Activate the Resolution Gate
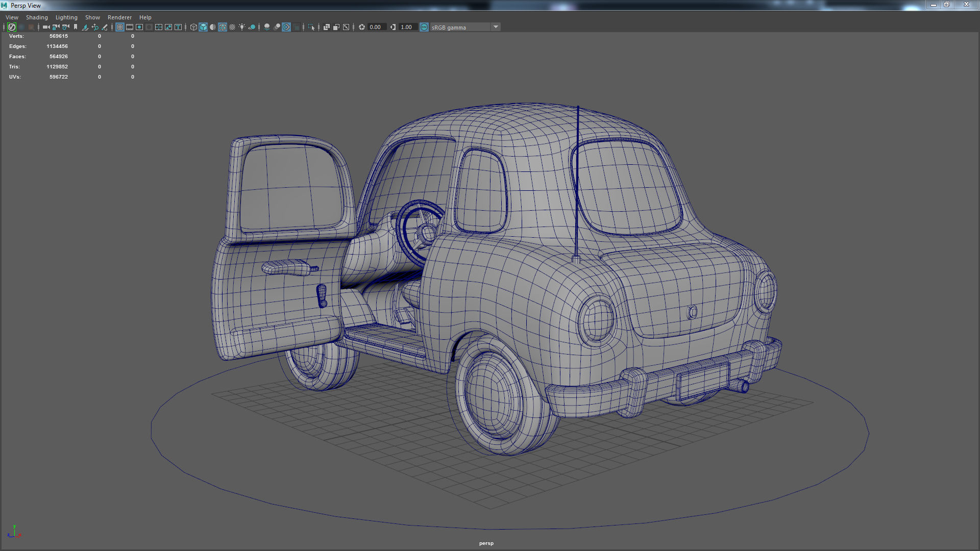This screenshot has height=551, width=980. tap(139, 27)
